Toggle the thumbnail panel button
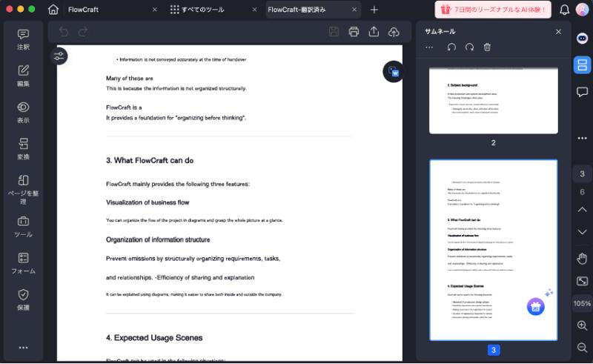Screen dimensions: 593x364 tap(582, 65)
